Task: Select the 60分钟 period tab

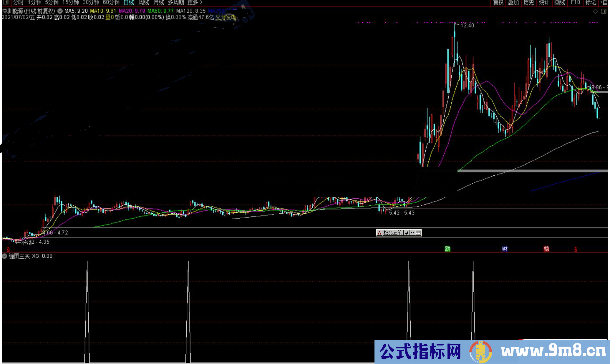Action: tap(111, 3)
